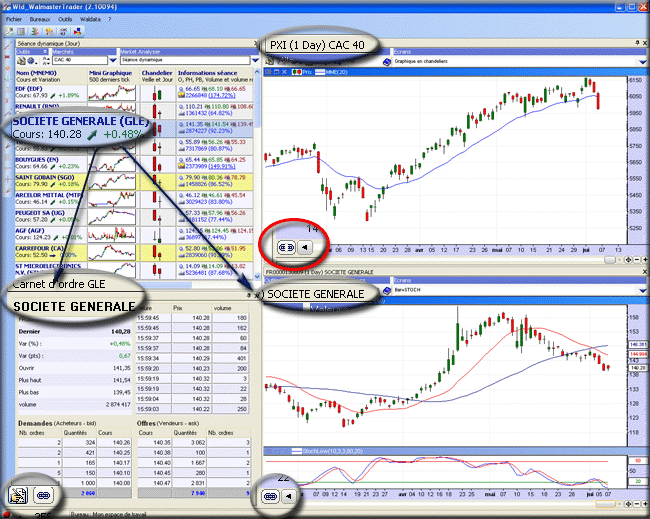Click the book icon beside Bar+STOCH
Image resolution: width=650 pixels, height=519 pixels.
pos(386,291)
